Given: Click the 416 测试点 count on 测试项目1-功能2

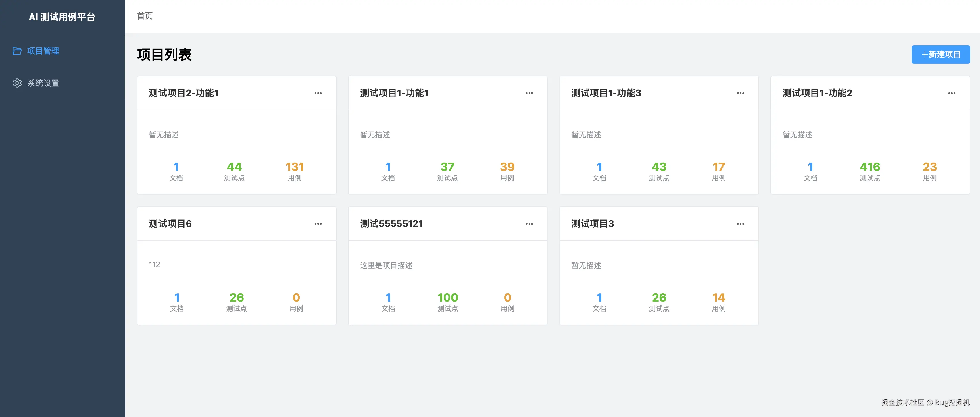Looking at the screenshot, I should (x=871, y=171).
